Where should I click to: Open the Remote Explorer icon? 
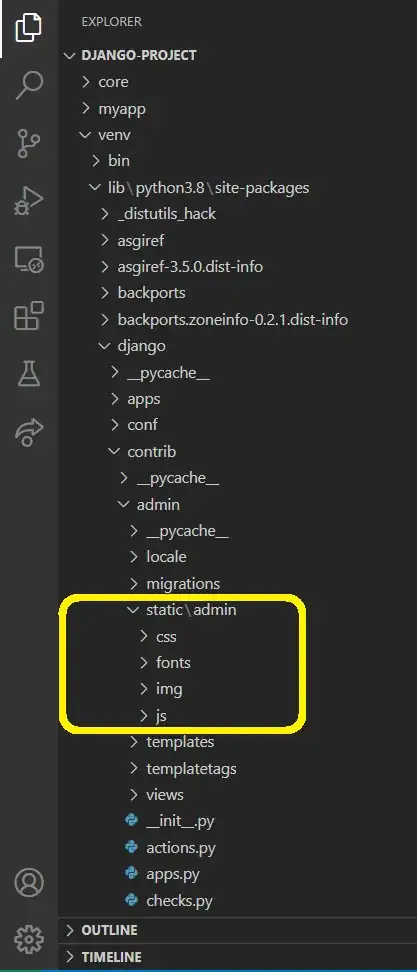click(x=29, y=259)
